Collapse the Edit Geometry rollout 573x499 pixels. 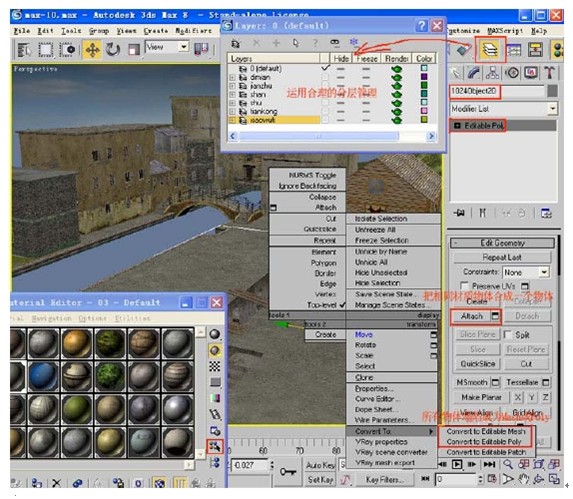[x=503, y=243]
